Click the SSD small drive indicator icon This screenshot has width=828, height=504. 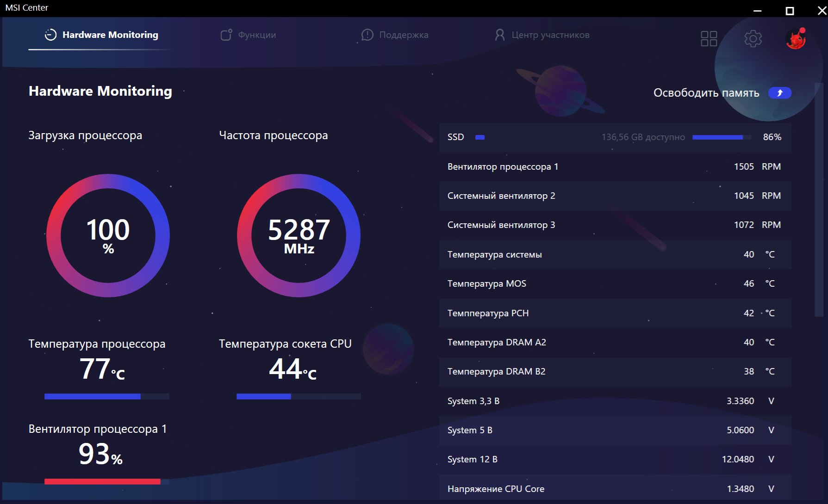tap(480, 137)
